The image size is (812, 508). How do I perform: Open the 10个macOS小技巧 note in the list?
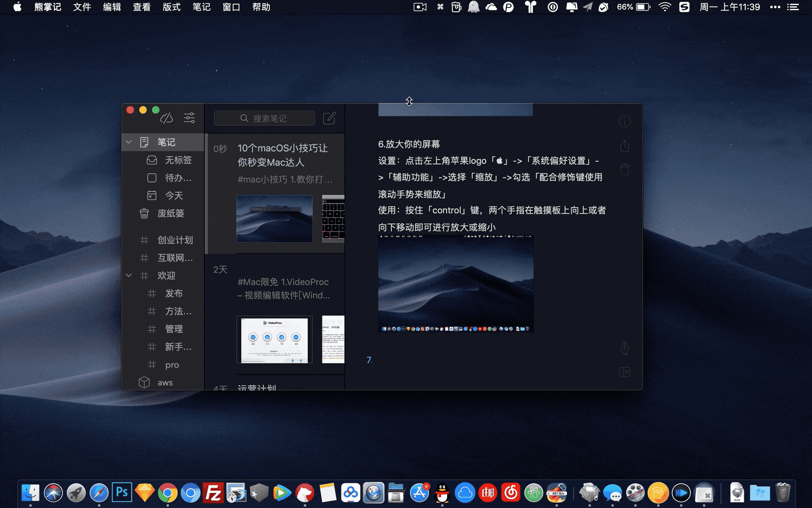coord(282,155)
